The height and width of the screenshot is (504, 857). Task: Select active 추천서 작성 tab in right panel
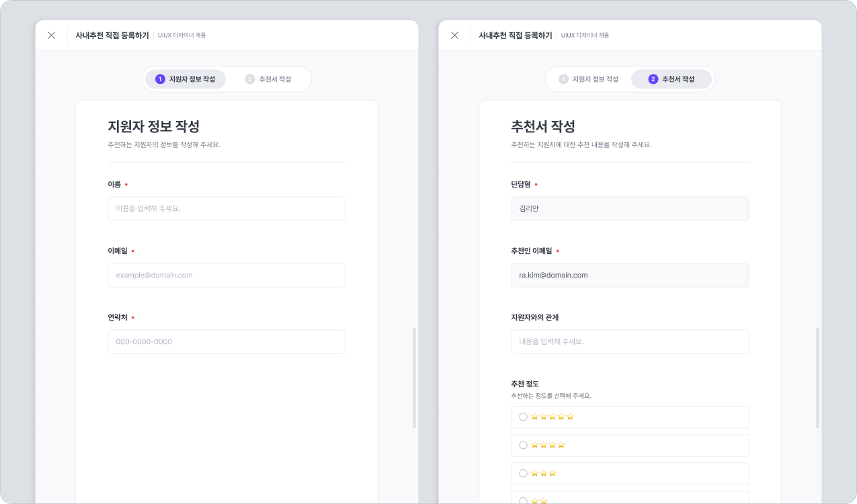(x=671, y=79)
